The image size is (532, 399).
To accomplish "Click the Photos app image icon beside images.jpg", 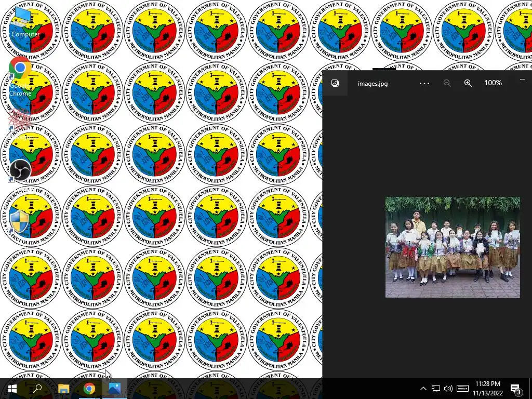I will click(x=335, y=83).
